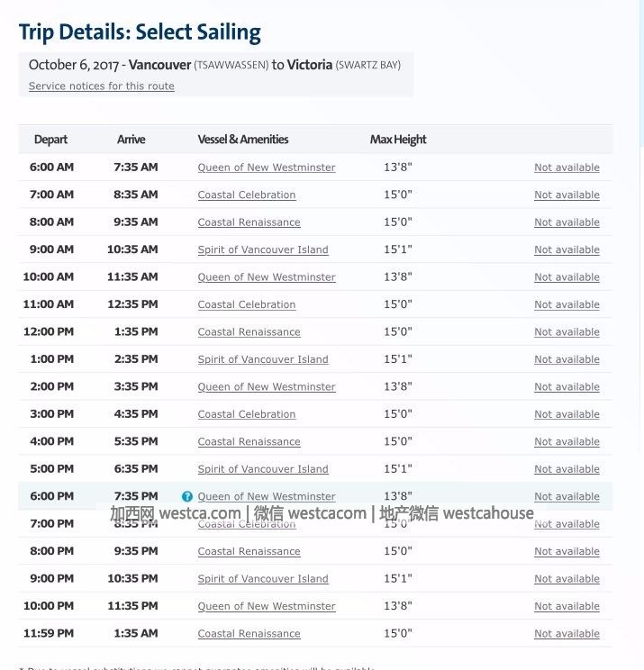The width and height of the screenshot is (644, 670).
Task: Open Service notices for this route
Action: [102, 86]
